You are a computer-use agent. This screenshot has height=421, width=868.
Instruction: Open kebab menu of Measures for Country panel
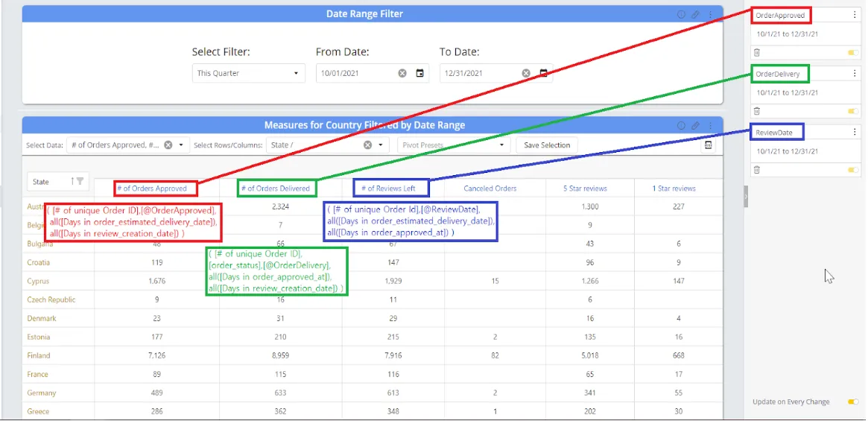(x=710, y=126)
